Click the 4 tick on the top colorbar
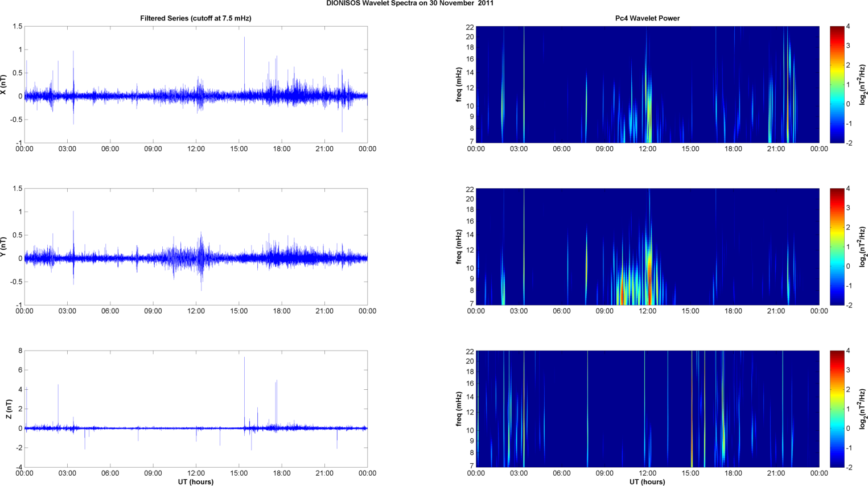The width and height of the screenshot is (868, 486). (848, 27)
